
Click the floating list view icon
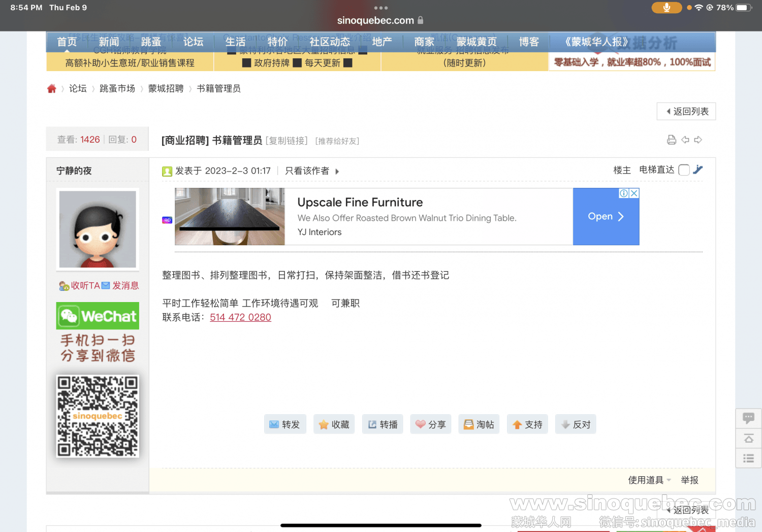[748, 458]
